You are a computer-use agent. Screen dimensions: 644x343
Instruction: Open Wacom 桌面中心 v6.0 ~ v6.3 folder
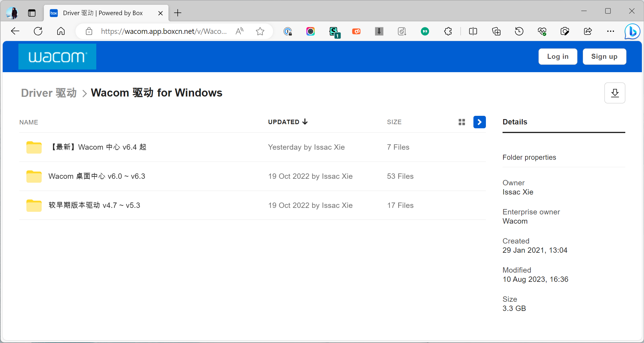(x=97, y=176)
